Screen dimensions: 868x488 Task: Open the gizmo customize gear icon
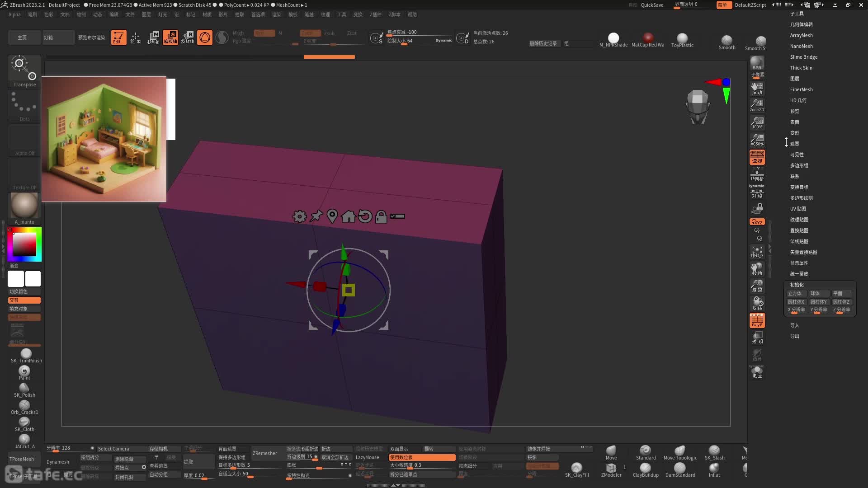click(299, 216)
